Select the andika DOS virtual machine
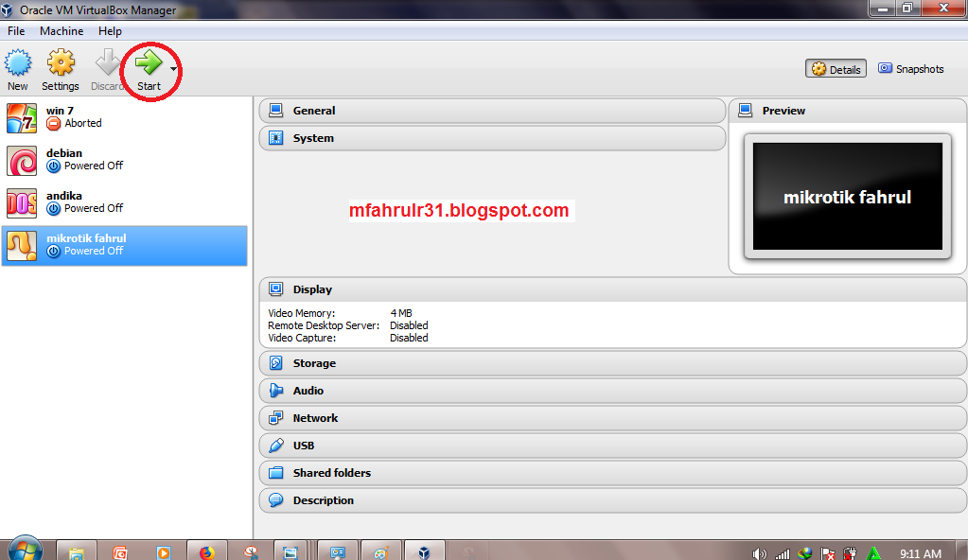The width and height of the screenshot is (968, 560). pos(124,203)
